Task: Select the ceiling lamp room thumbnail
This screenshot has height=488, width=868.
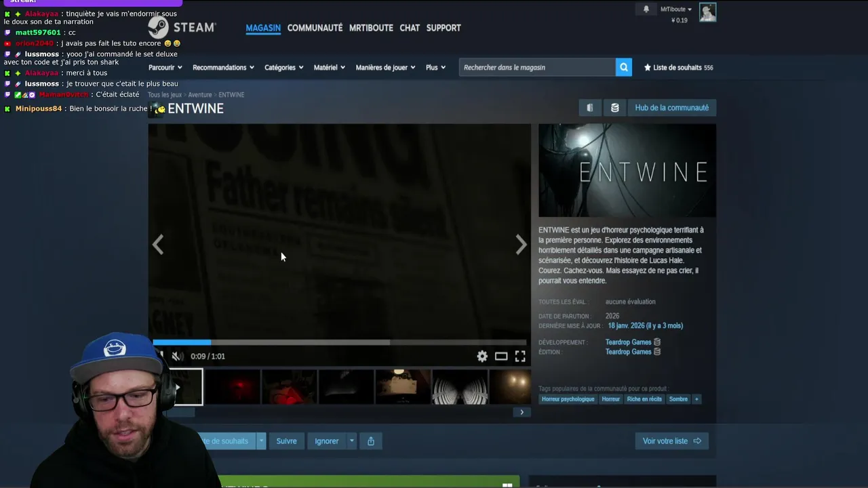Action: (x=403, y=387)
